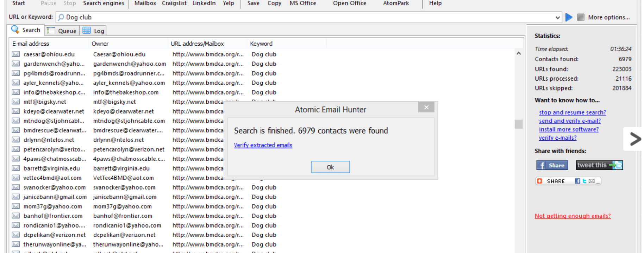Sort by Owner column header
644x253 pixels.
(x=128, y=44)
